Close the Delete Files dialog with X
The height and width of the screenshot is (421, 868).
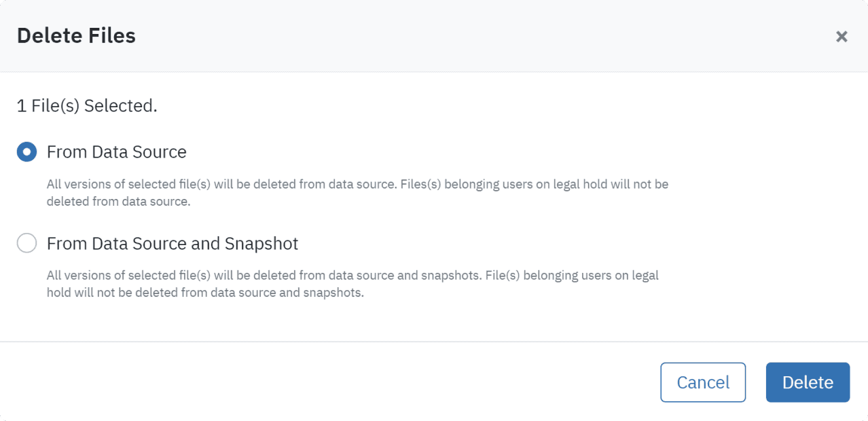[x=842, y=37]
